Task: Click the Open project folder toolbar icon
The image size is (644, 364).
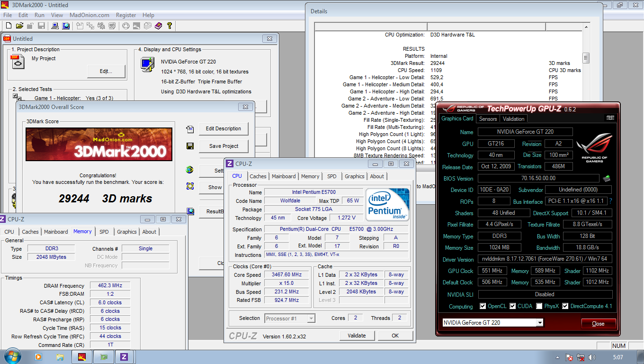Action: pyautogui.click(x=20, y=26)
